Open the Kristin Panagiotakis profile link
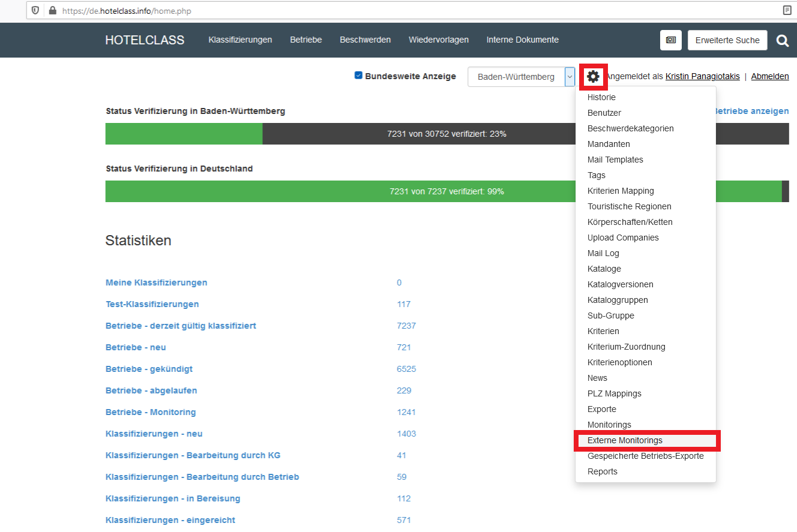This screenshot has width=797, height=532. (x=702, y=76)
